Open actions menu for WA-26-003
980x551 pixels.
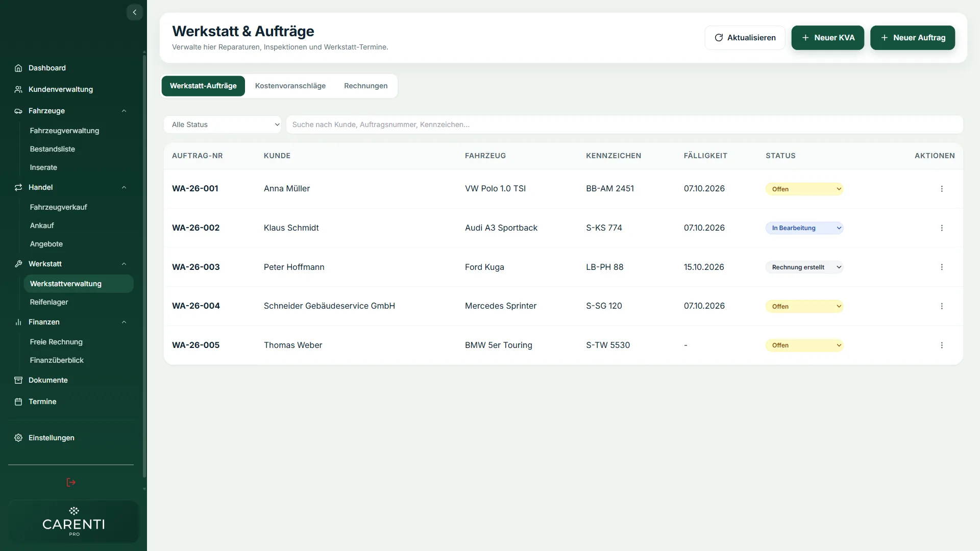pyautogui.click(x=942, y=267)
